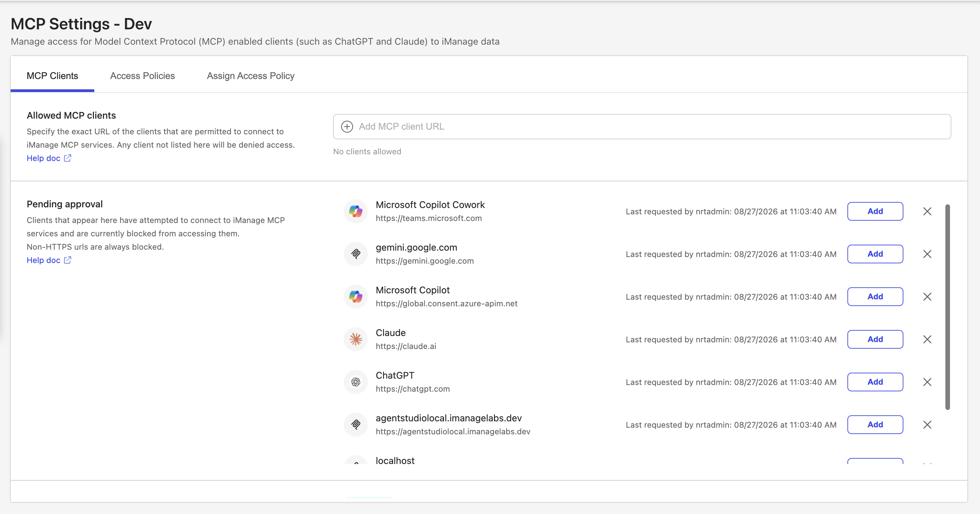Focus the Add MCP client URL field

click(642, 126)
